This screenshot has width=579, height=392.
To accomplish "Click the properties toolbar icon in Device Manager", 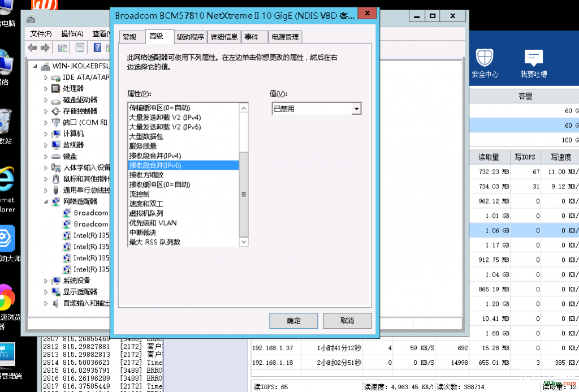I will point(80,48).
